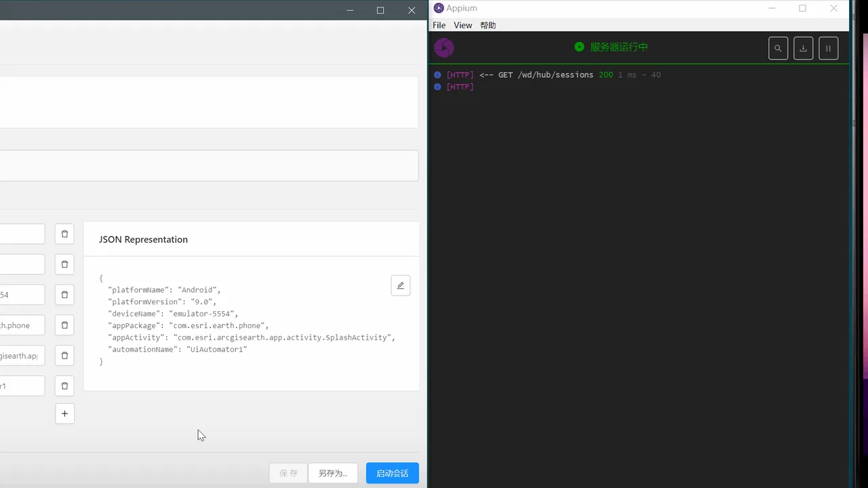Delete the 'r1' automationName capability row

click(x=64, y=386)
